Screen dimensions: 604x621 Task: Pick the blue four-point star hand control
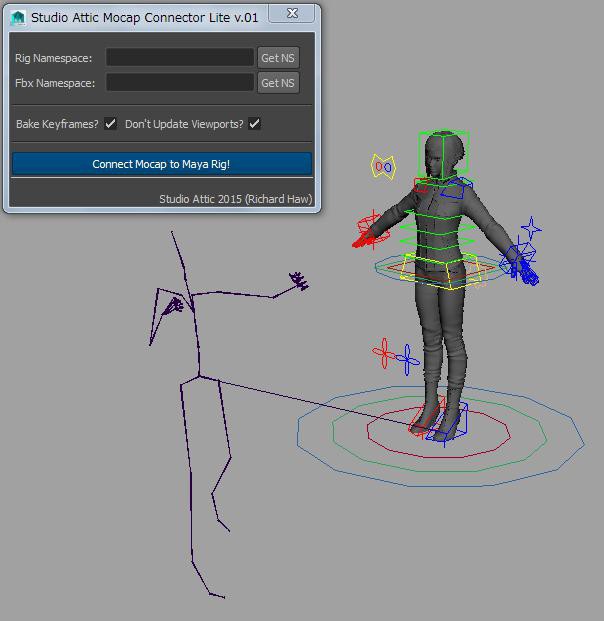point(531,231)
